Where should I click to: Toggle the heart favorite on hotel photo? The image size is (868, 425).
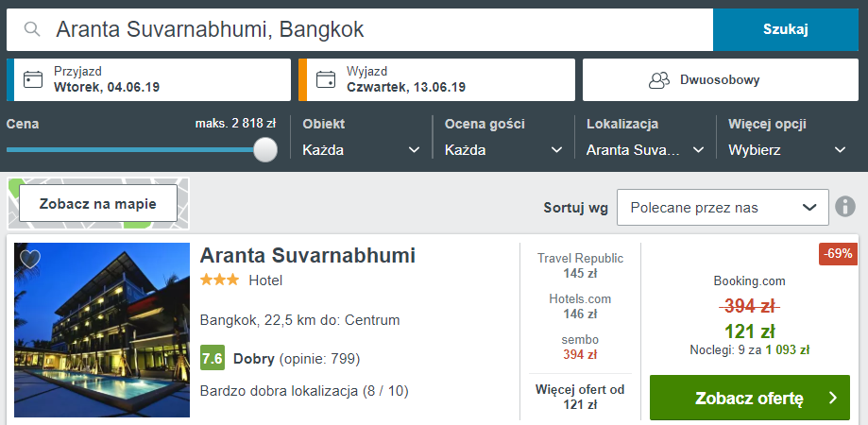coord(30,259)
